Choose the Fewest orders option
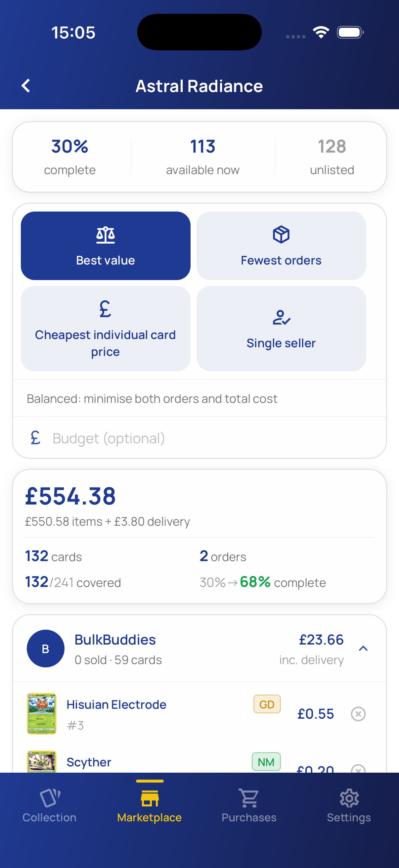The height and width of the screenshot is (868, 399). 281,246
